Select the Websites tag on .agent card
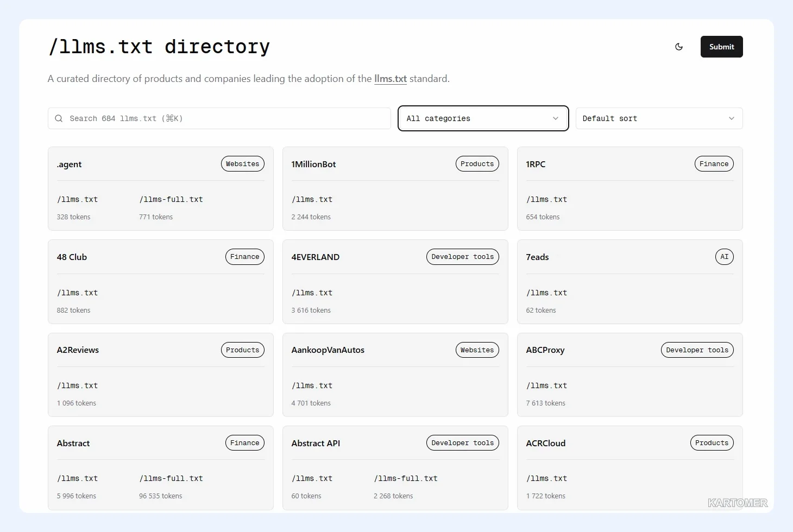 pos(242,164)
